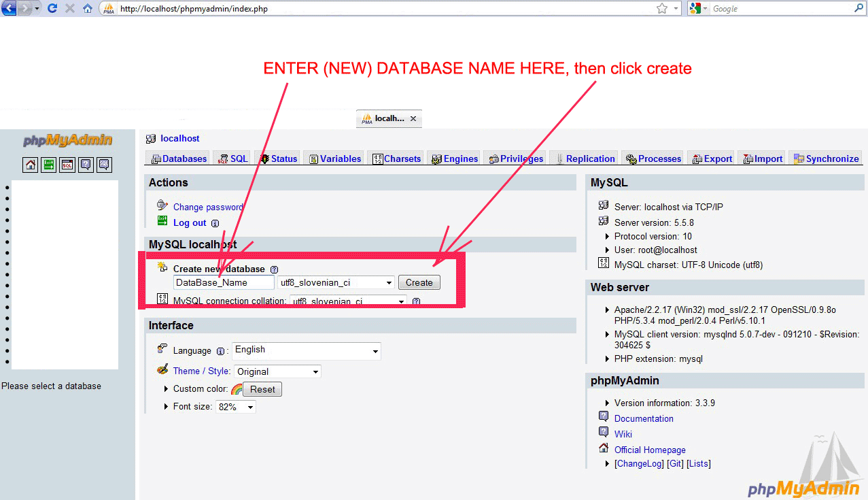This screenshot has height=500, width=868.
Task: Open the Query window SQL sidebar icon
Action: pyautogui.click(x=67, y=165)
